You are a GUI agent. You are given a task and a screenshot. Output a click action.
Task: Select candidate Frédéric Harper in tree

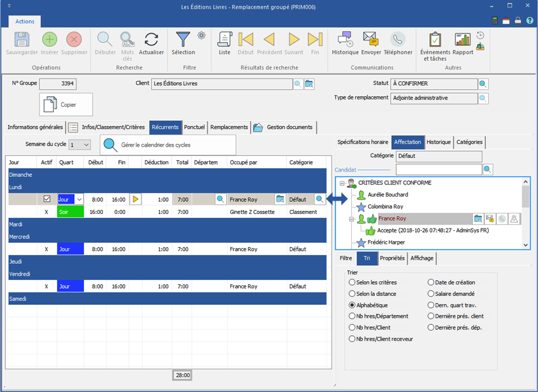pyautogui.click(x=386, y=242)
